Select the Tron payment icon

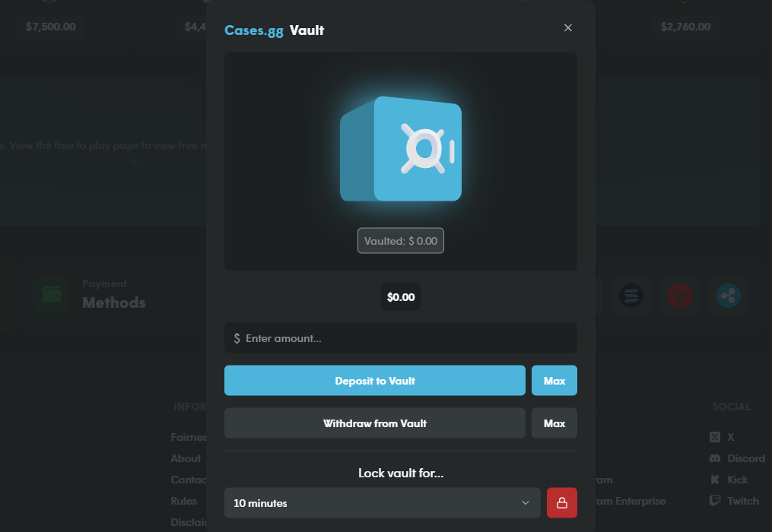(x=679, y=295)
